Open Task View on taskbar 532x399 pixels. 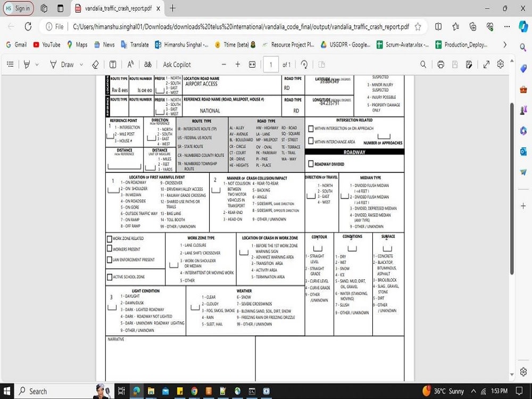tap(121, 391)
